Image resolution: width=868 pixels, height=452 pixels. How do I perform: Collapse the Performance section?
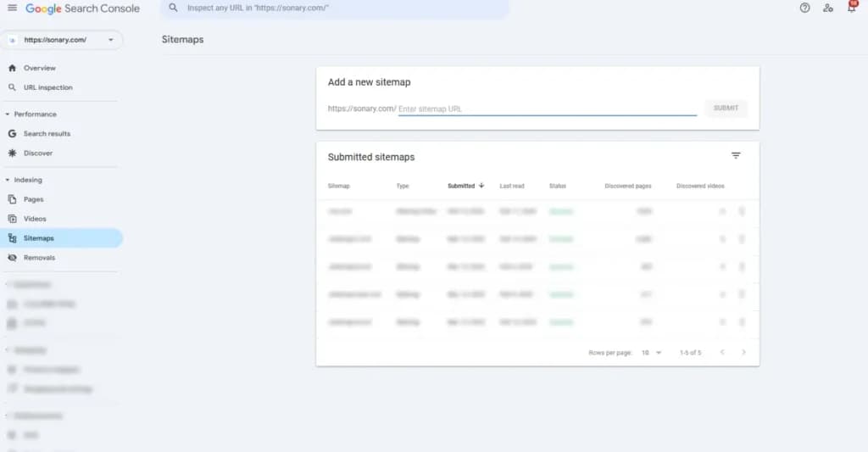[x=7, y=114]
